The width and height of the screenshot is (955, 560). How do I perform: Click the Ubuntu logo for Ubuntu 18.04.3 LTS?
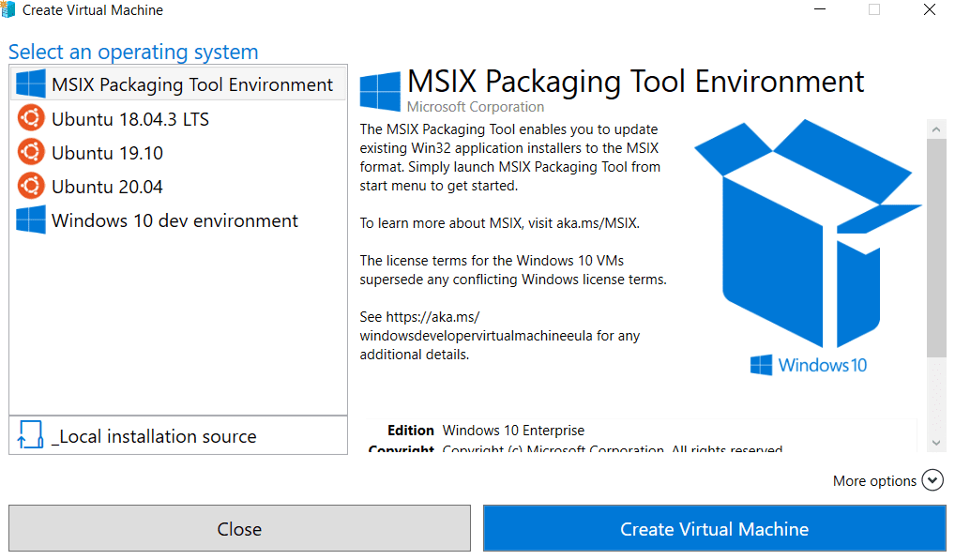point(30,118)
